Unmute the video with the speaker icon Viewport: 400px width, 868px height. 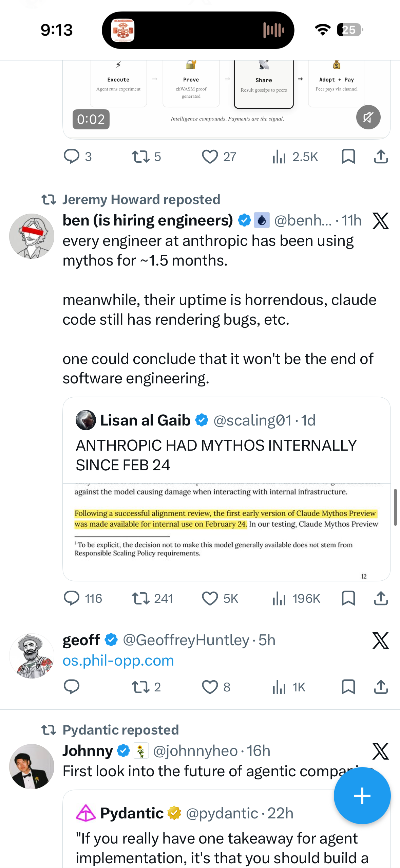tap(368, 117)
